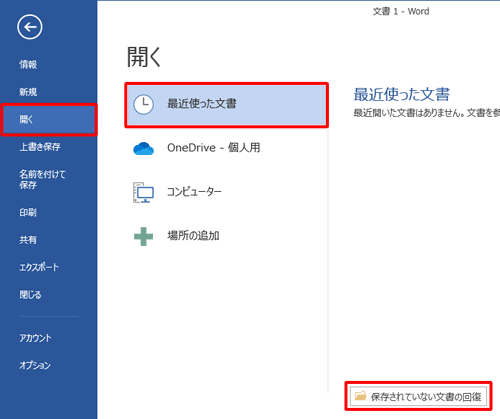
Task: Click the folder icon in recover button
Action: click(x=360, y=396)
